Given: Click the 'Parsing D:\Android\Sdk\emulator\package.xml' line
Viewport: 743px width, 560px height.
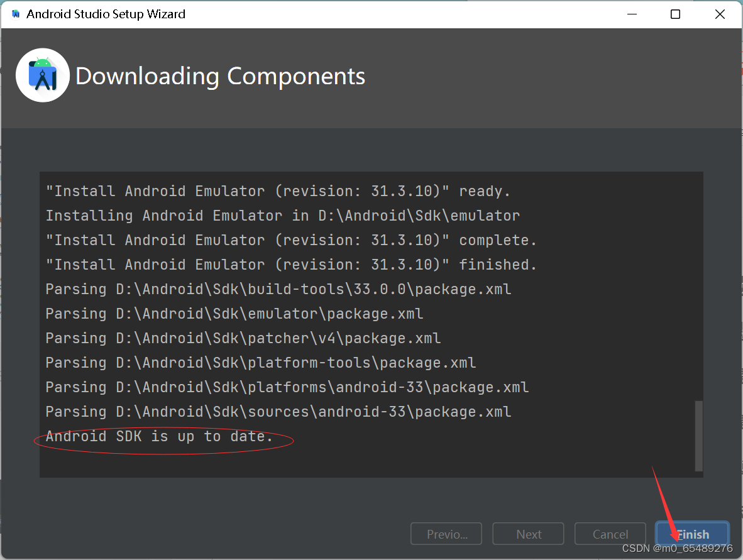Looking at the screenshot, I should tap(234, 314).
